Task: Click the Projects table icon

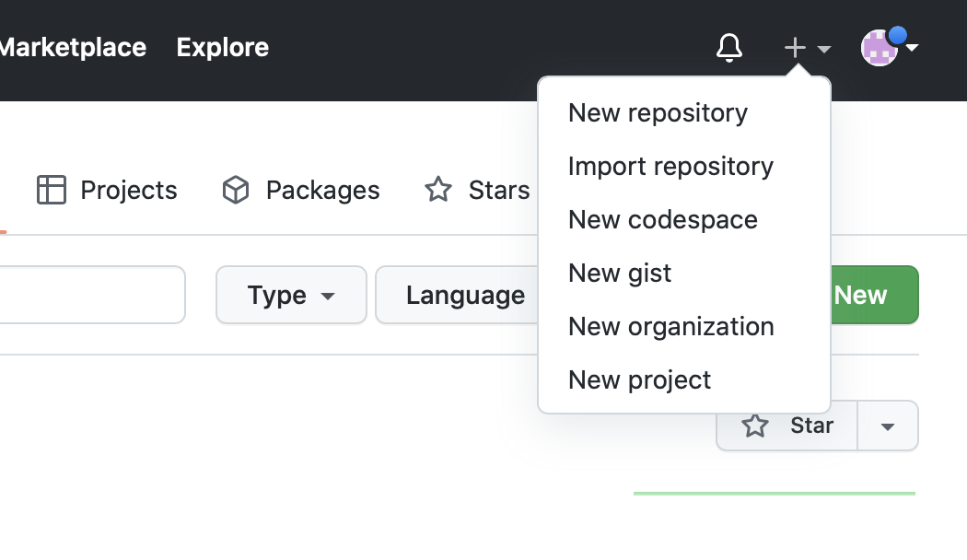Action: pos(52,191)
